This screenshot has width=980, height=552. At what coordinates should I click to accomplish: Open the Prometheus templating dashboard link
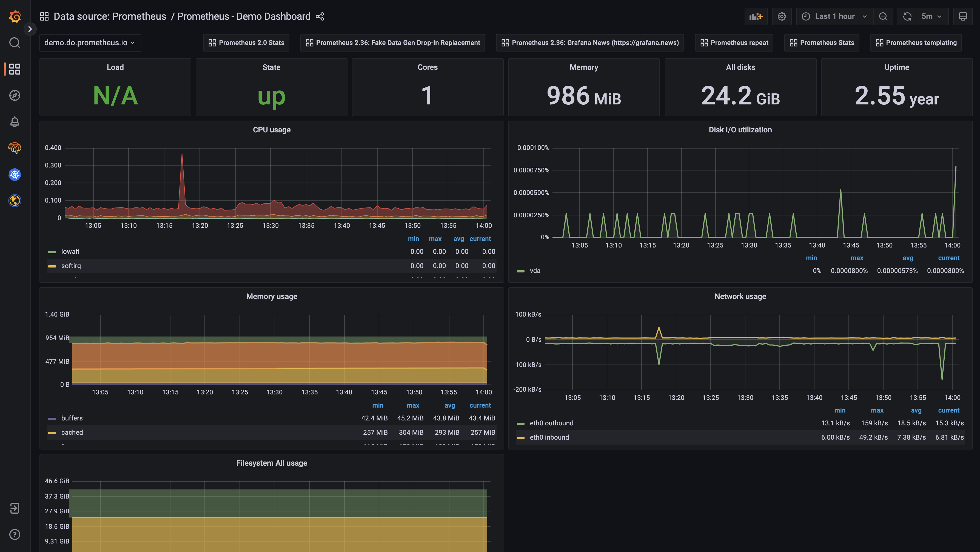coord(916,42)
